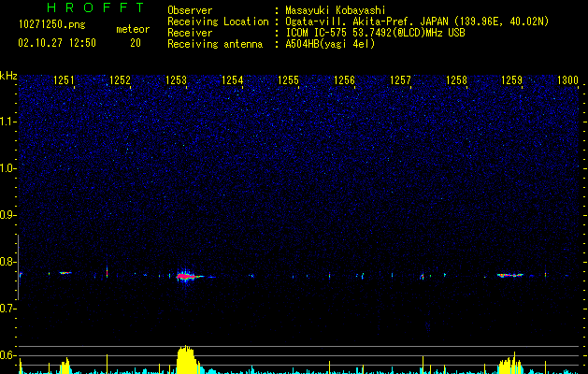Click the antenna A504HB(yagi 4el) text

[330, 44]
